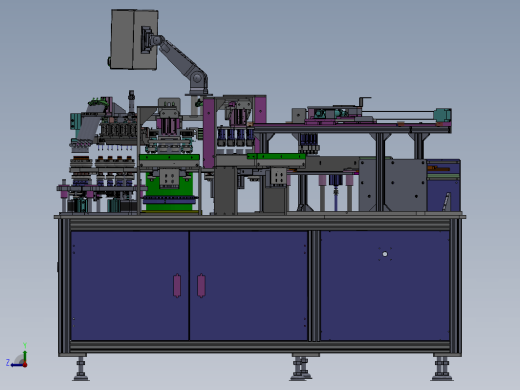Select the white round hole on right cabinet panel
This screenshot has height=390, width=520.
click(x=385, y=254)
